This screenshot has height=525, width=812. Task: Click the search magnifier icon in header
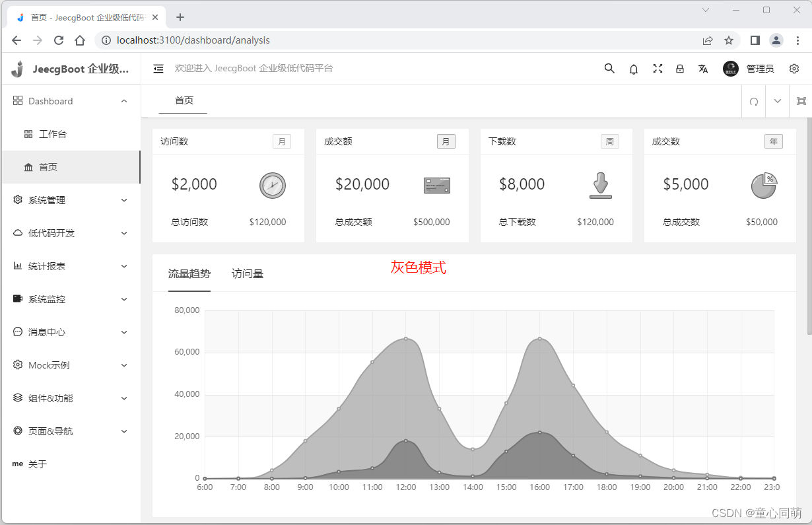pos(609,69)
